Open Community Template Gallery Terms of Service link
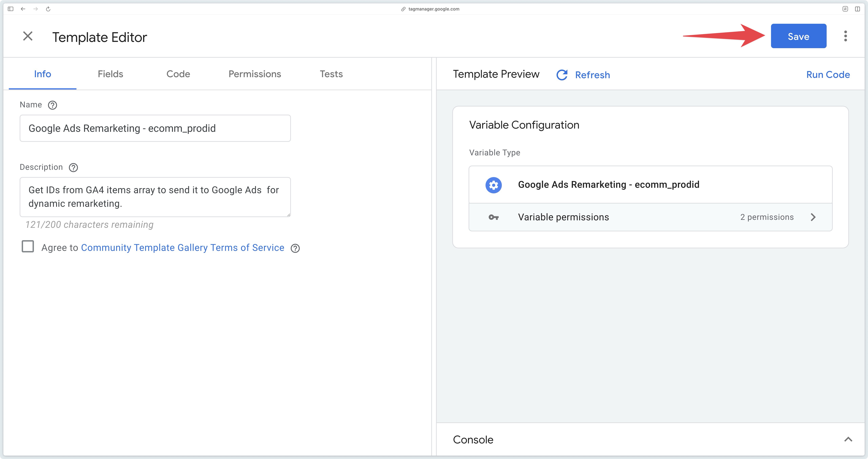Viewport: 868px width, 459px height. pyautogui.click(x=183, y=248)
